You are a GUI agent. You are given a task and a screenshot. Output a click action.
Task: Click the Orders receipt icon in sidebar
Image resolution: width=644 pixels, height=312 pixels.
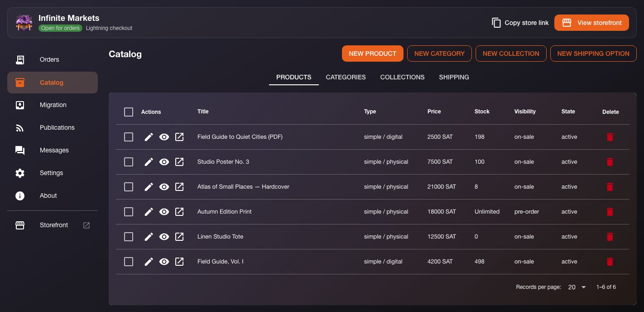20,59
